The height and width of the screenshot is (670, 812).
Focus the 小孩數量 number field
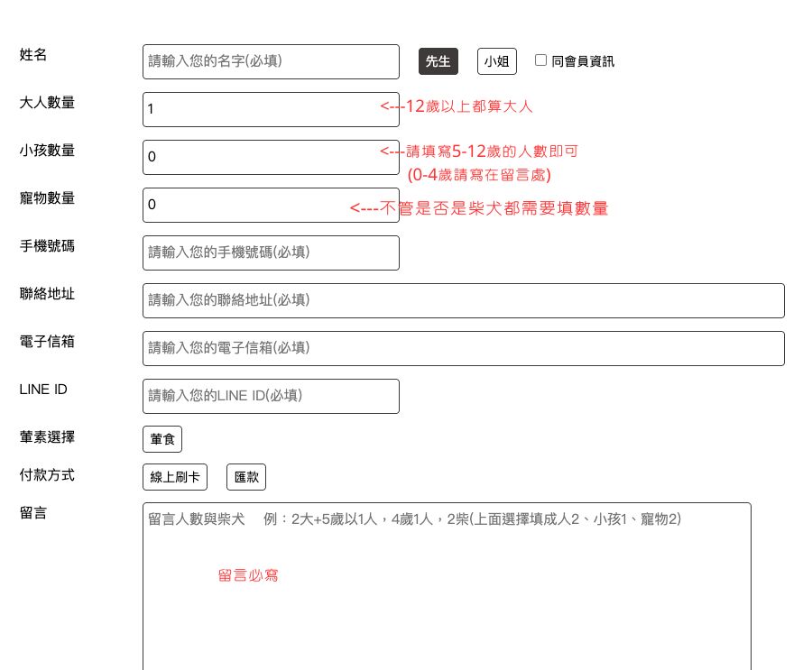tap(271, 157)
